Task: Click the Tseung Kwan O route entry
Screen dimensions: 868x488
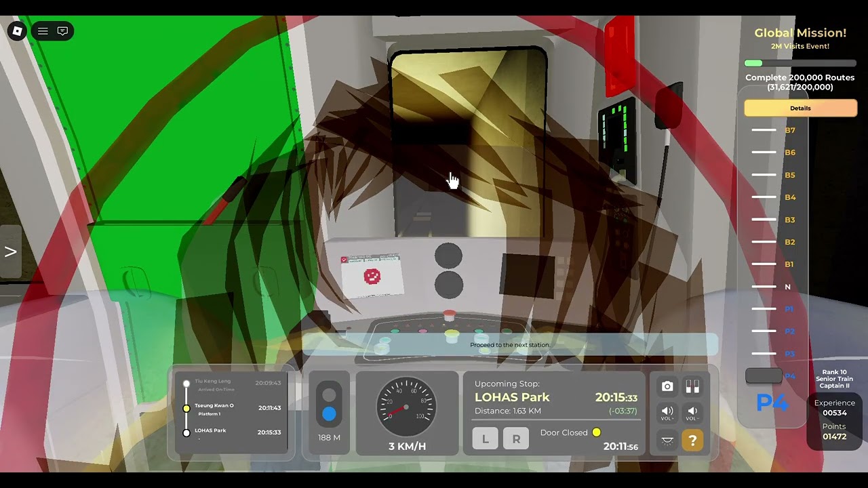Action: pos(234,409)
